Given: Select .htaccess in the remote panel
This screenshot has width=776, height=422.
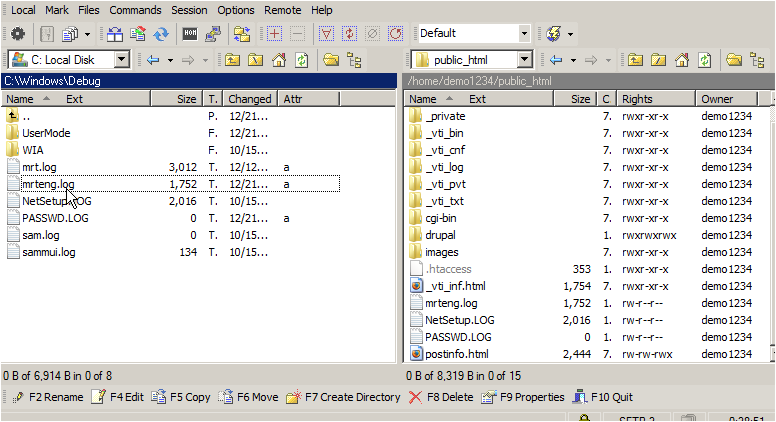Looking at the screenshot, I should (x=448, y=269).
